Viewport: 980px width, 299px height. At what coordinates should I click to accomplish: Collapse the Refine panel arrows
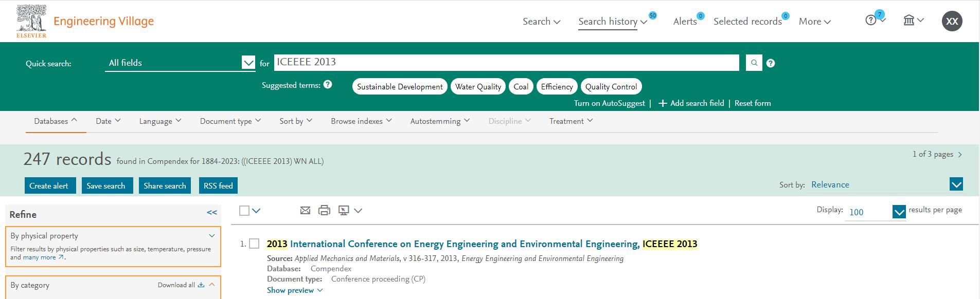click(x=212, y=213)
